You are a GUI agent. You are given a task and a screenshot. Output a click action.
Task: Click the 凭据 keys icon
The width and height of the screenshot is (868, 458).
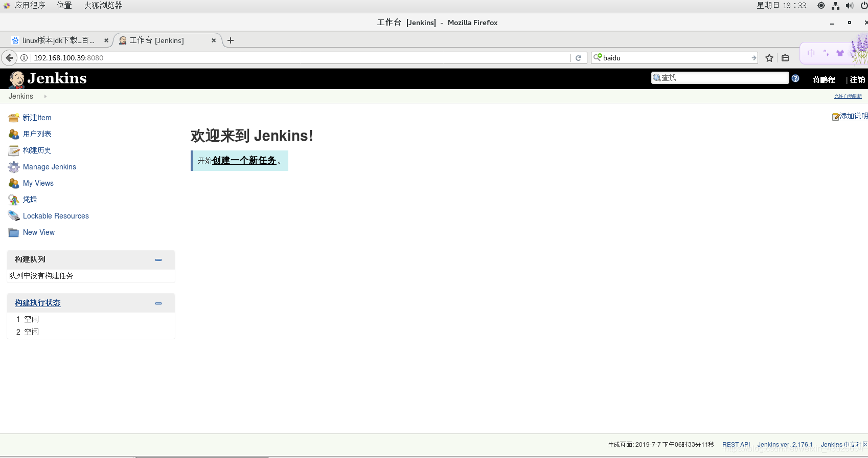14,200
